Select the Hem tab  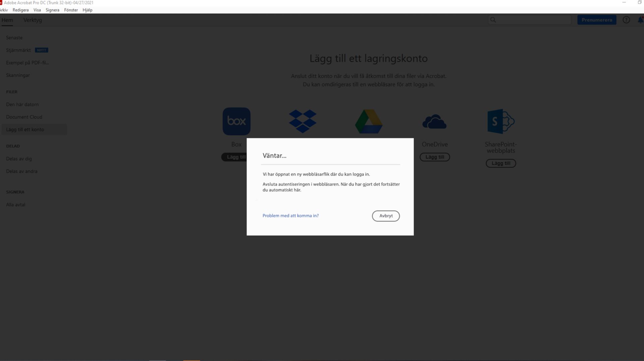(x=8, y=20)
